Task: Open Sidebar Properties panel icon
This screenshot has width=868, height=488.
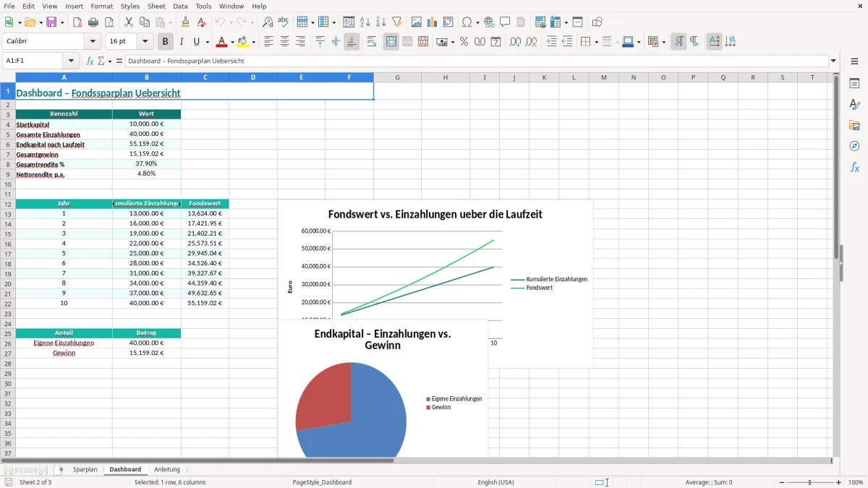Action: [854, 84]
